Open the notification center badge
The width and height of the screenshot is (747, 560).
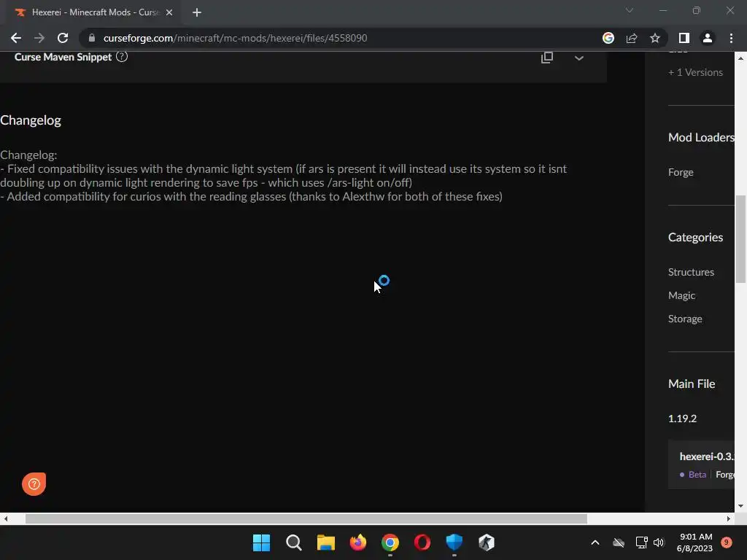click(x=727, y=542)
